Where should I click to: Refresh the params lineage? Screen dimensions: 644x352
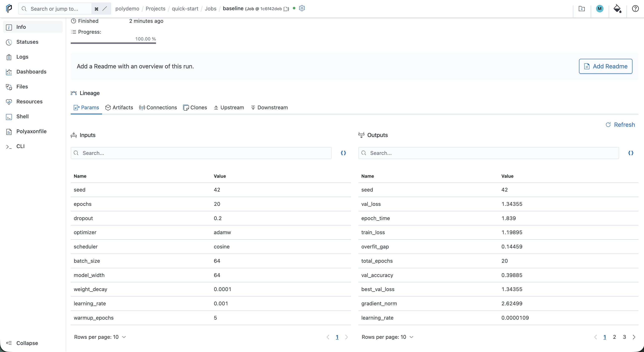tap(620, 125)
